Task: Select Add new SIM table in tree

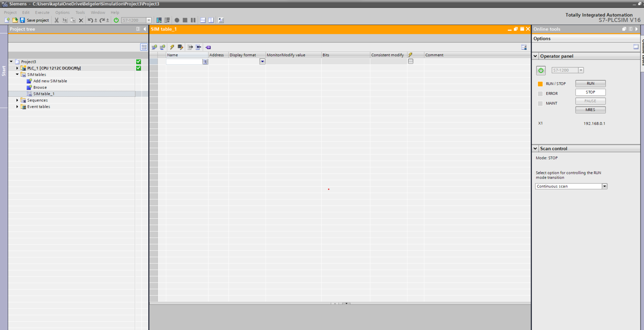Action: pyautogui.click(x=50, y=81)
